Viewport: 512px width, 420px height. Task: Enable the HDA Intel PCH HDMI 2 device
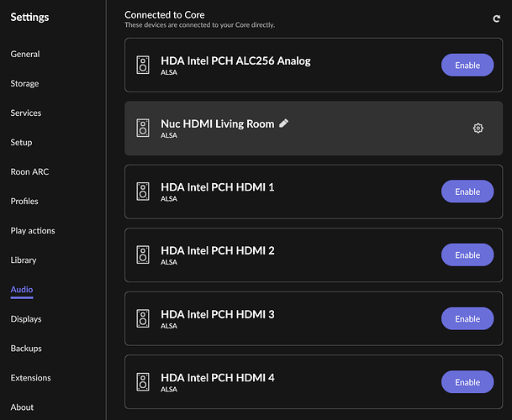[x=467, y=255]
